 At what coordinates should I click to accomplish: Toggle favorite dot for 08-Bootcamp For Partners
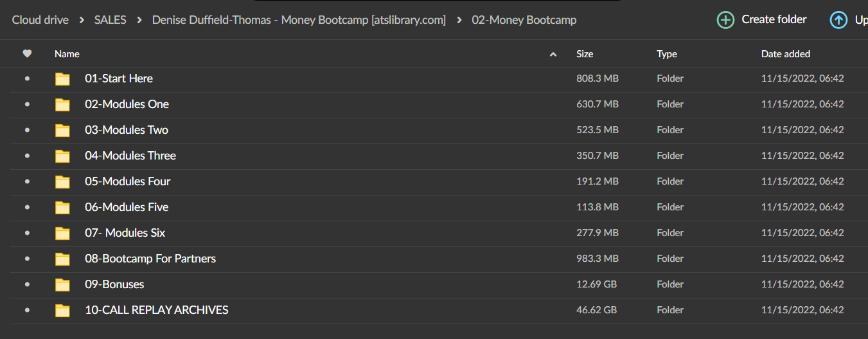tap(27, 259)
